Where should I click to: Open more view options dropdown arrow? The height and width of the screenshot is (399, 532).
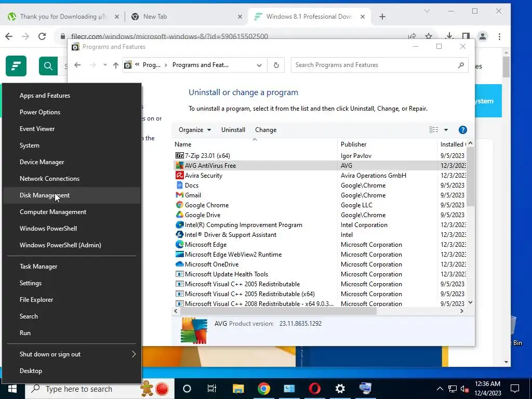pyautogui.click(x=446, y=130)
